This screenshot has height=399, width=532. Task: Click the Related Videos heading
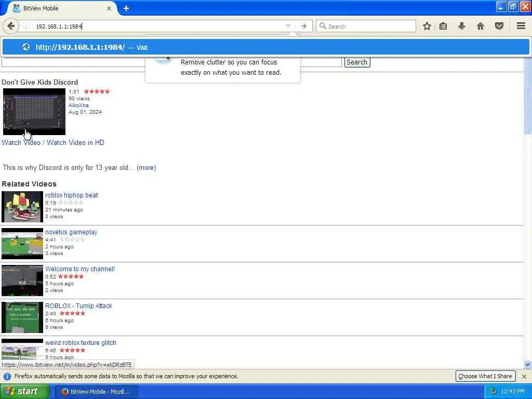coord(29,184)
